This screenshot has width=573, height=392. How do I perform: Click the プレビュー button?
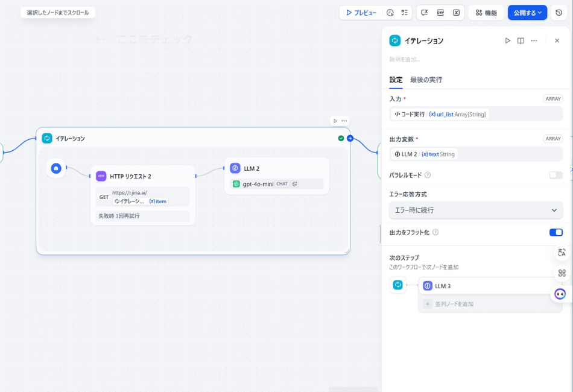click(361, 13)
